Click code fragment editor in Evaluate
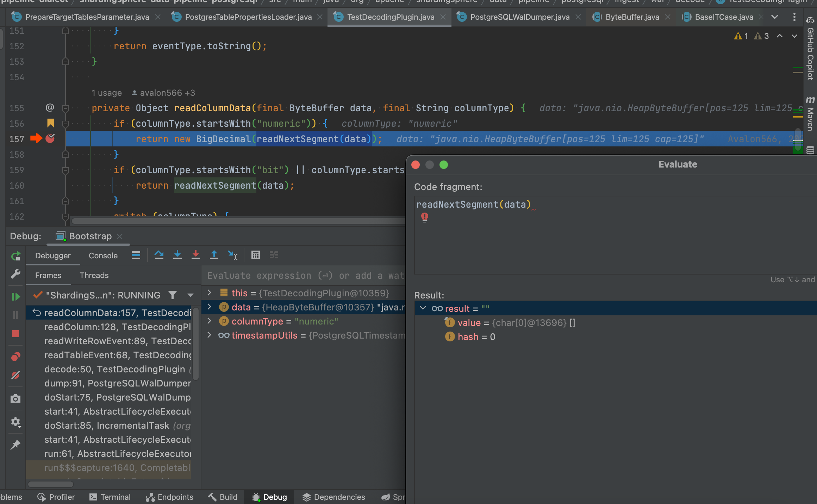 pyautogui.click(x=615, y=235)
